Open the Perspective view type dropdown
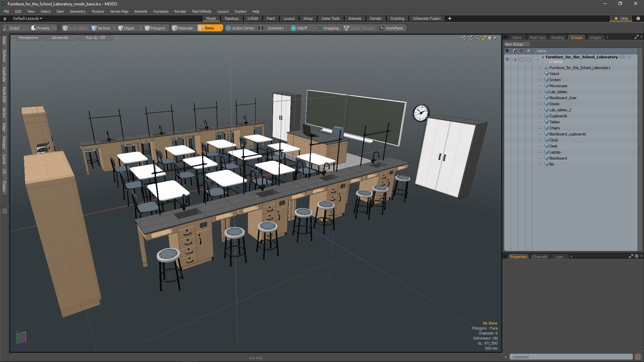The height and width of the screenshot is (362, 644). tap(28, 38)
